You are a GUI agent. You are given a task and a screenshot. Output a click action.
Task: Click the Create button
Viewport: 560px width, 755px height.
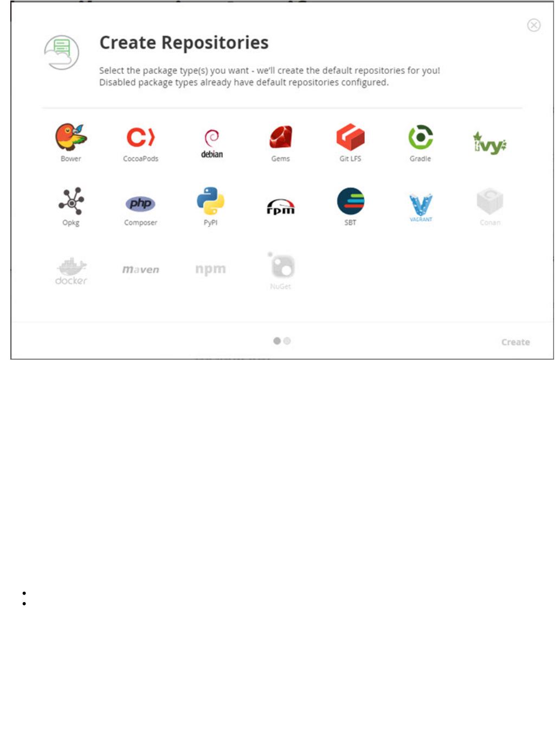[516, 342]
